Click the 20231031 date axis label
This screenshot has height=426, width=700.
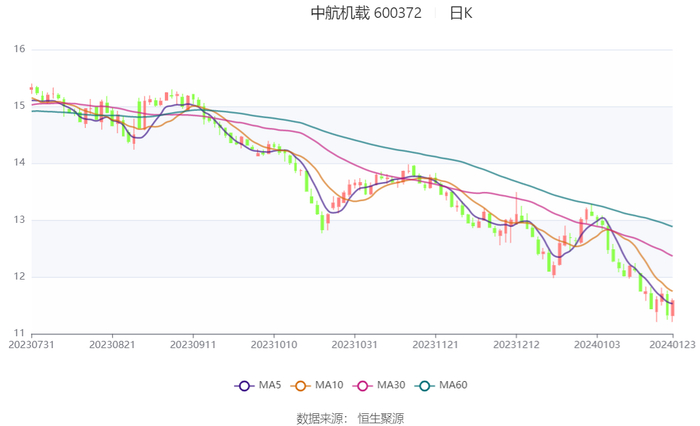[x=354, y=345]
